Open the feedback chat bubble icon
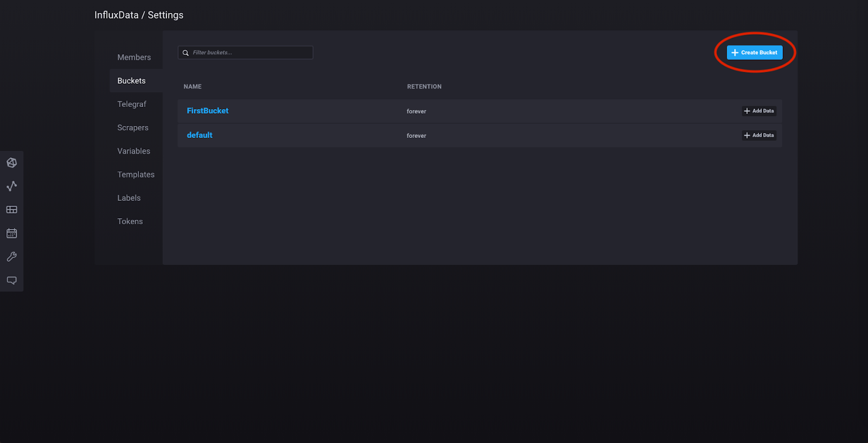Image resolution: width=868 pixels, height=443 pixels. point(11,280)
